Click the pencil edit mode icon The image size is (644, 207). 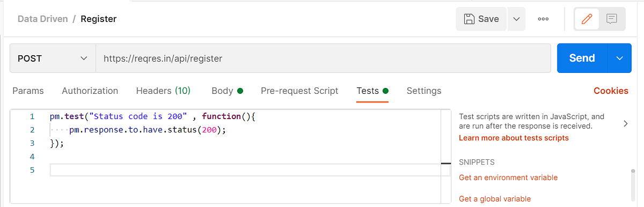(x=587, y=19)
